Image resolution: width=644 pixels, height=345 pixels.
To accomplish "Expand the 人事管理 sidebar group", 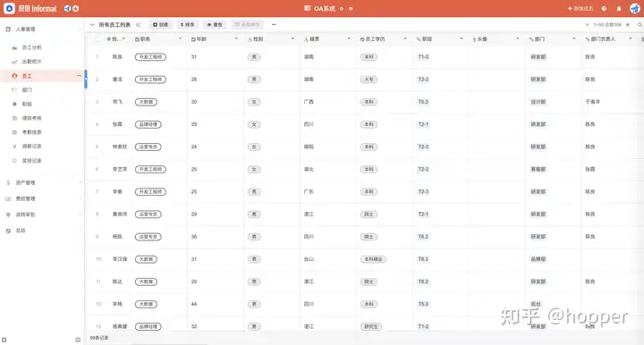I will [42, 29].
